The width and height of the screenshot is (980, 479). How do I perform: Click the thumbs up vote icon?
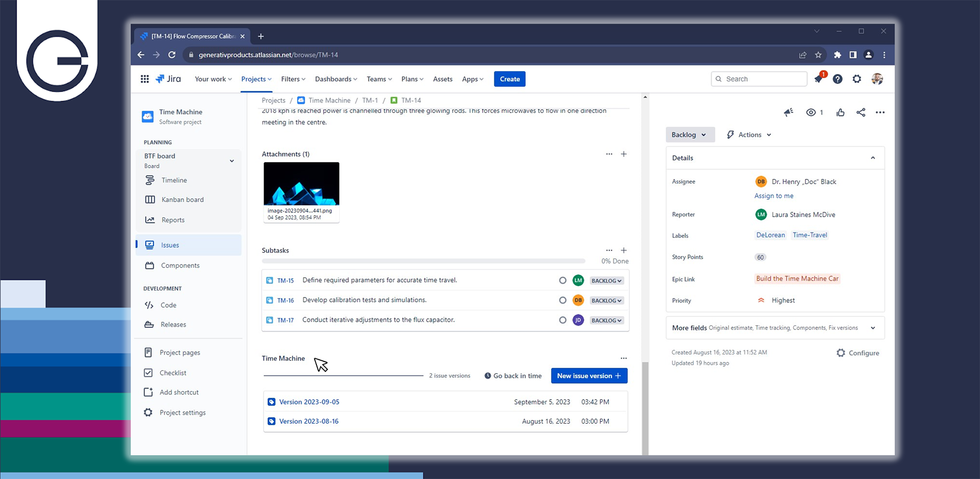point(840,112)
